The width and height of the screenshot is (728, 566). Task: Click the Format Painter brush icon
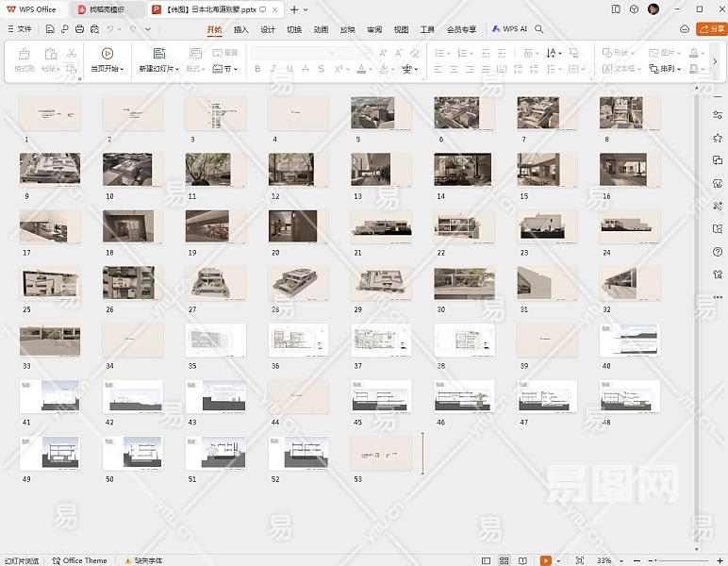coord(25,54)
